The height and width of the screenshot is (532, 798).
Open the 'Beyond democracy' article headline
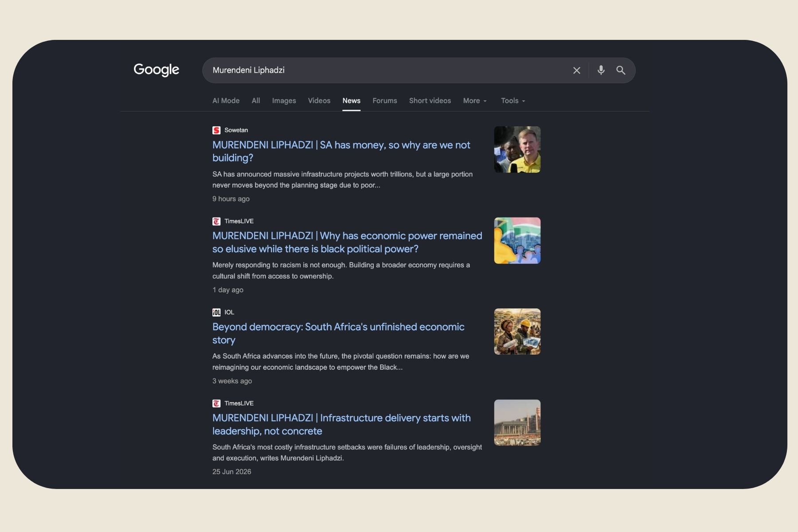[338, 333]
